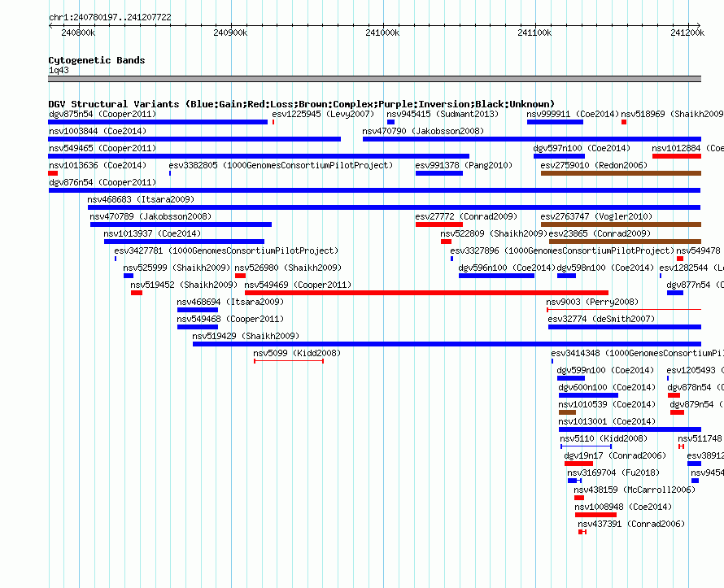
Task: Click nsv470789 (Jakobsson2008) label
Action: coord(150,216)
